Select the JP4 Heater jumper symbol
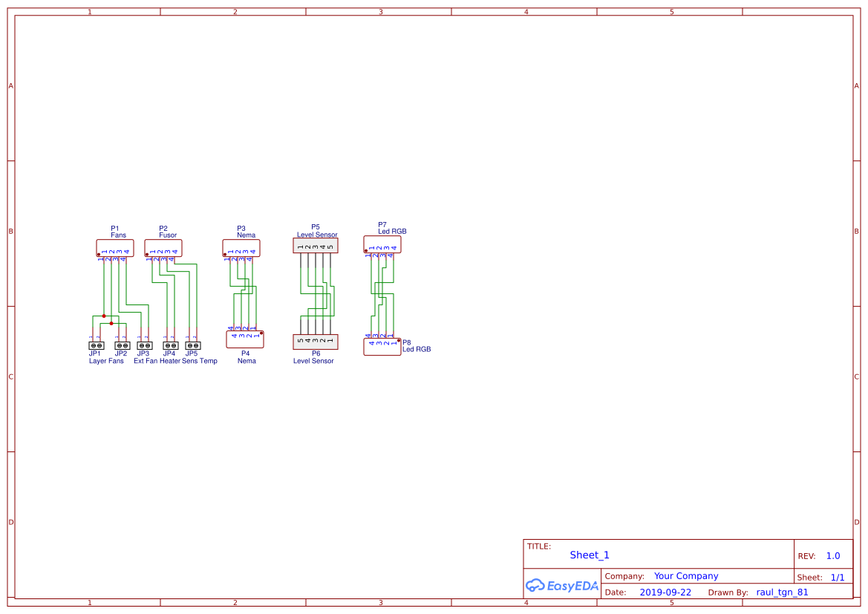Viewport: 868px width, 614px height. click(x=171, y=345)
